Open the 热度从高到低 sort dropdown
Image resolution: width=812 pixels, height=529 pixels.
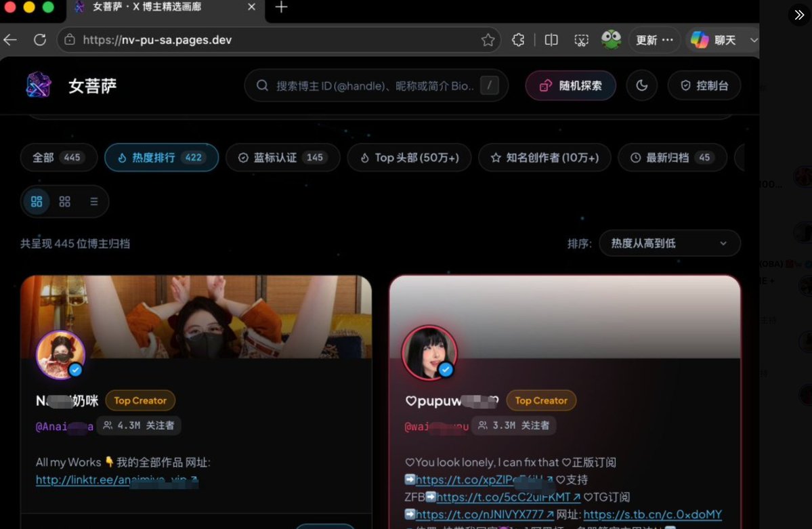click(670, 244)
